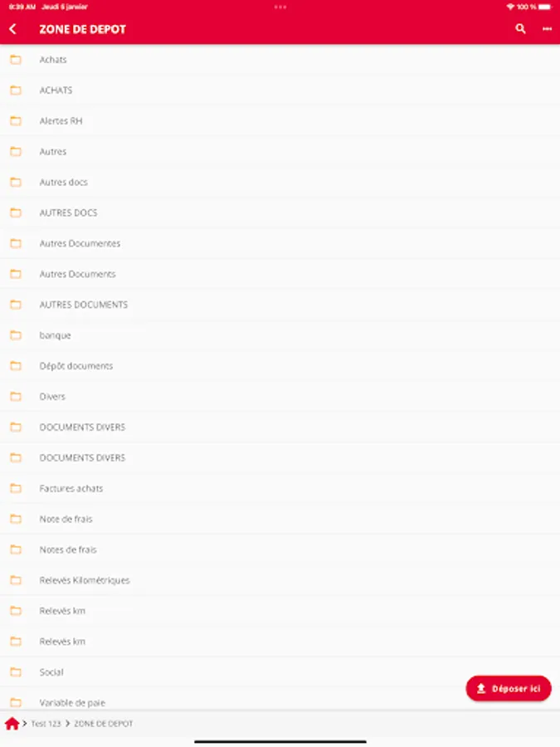Screen dimensions: 560x747
Task: Click the Divers folder icon
Action: (16, 397)
